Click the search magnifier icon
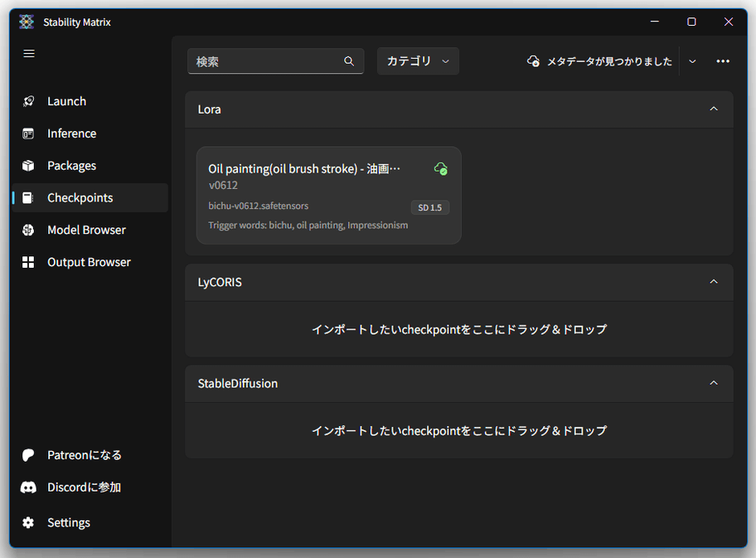The height and width of the screenshot is (558, 756). [349, 61]
